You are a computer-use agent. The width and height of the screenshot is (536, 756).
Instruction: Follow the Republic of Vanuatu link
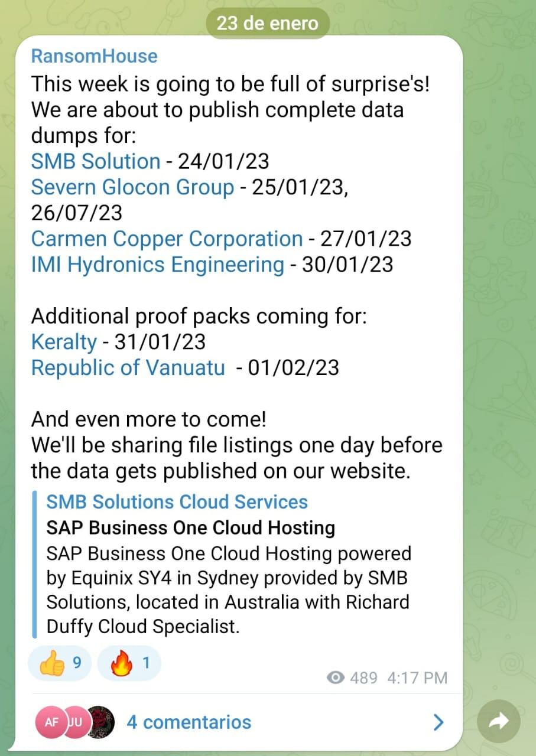pos(128,367)
